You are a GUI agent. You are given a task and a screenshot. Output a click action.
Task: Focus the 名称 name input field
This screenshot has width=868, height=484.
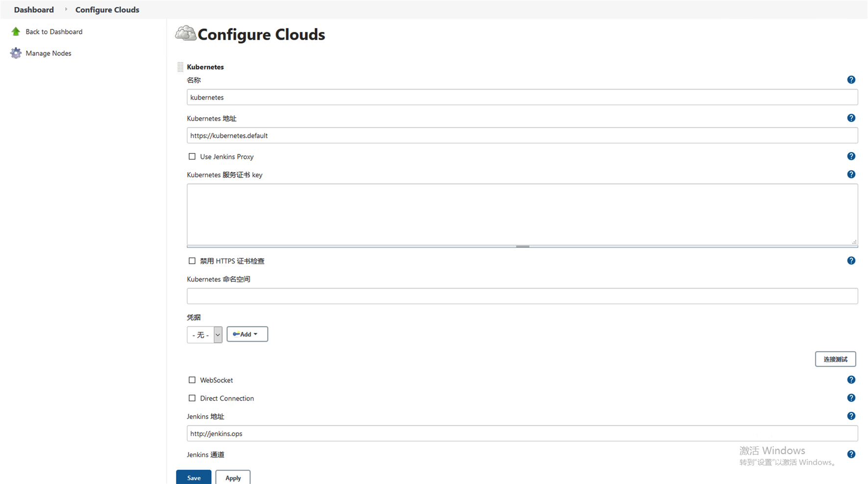[x=522, y=98]
